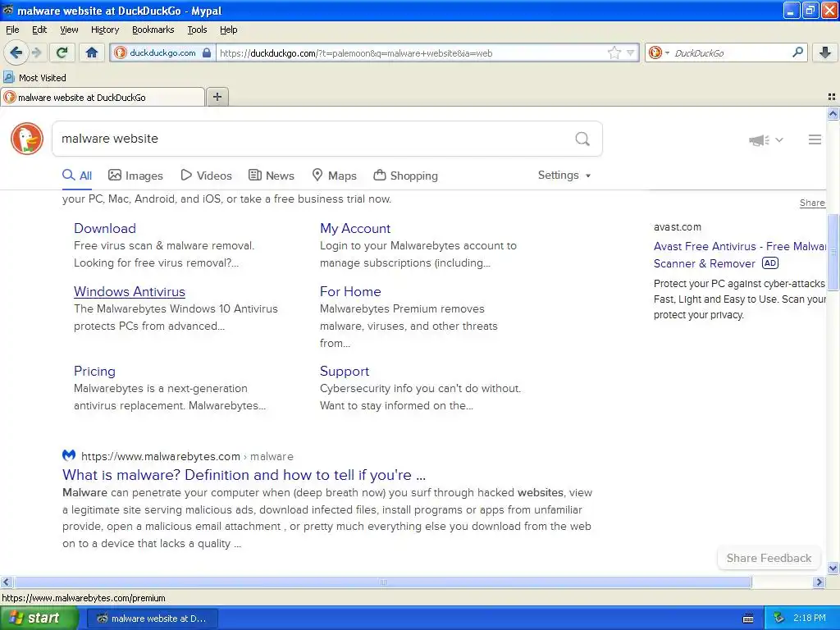Open the megaphone privacy menu
The height and width of the screenshot is (630, 840).
766,139
